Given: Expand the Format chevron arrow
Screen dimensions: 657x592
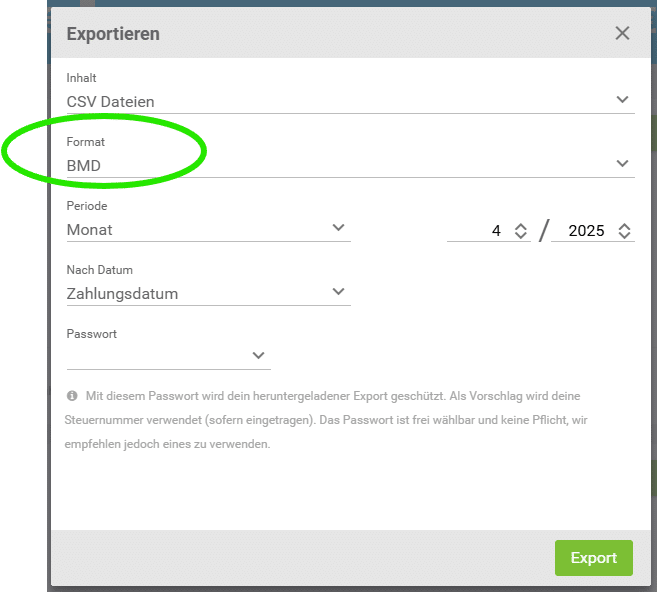Looking at the screenshot, I should [x=622, y=163].
